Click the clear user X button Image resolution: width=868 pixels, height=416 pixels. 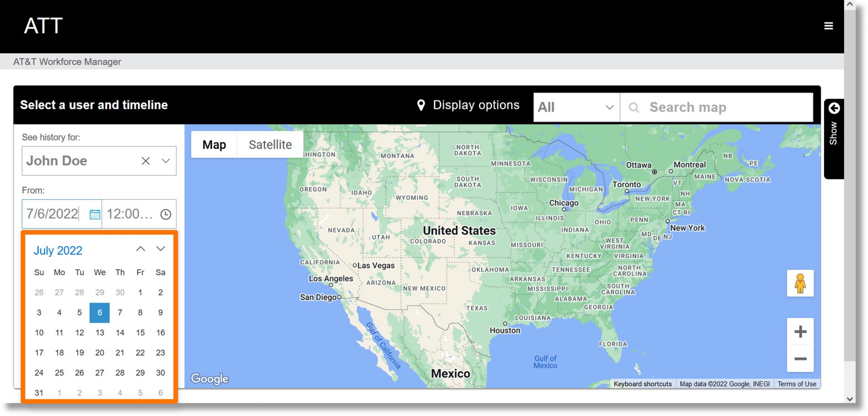point(145,160)
